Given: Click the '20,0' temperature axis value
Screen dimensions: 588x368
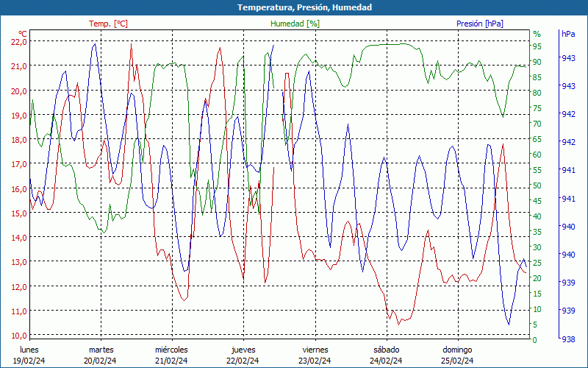Looking at the screenshot, I should pyautogui.click(x=19, y=91).
